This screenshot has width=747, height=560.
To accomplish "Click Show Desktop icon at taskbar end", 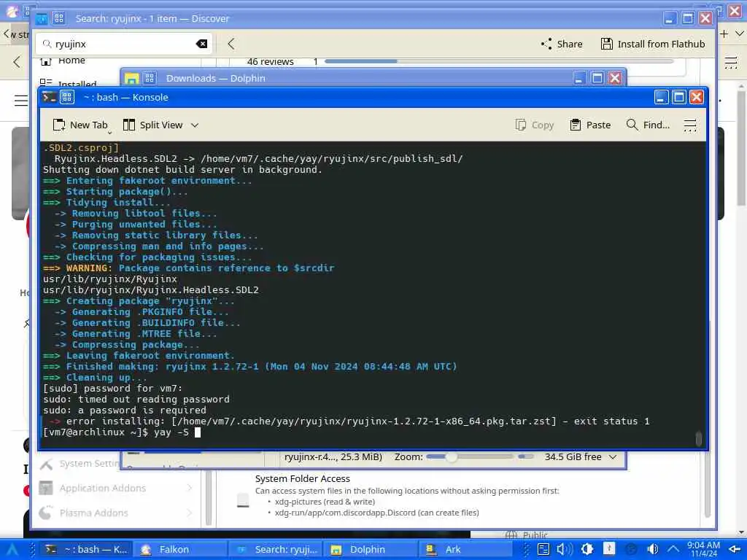I will [x=735, y=550].
